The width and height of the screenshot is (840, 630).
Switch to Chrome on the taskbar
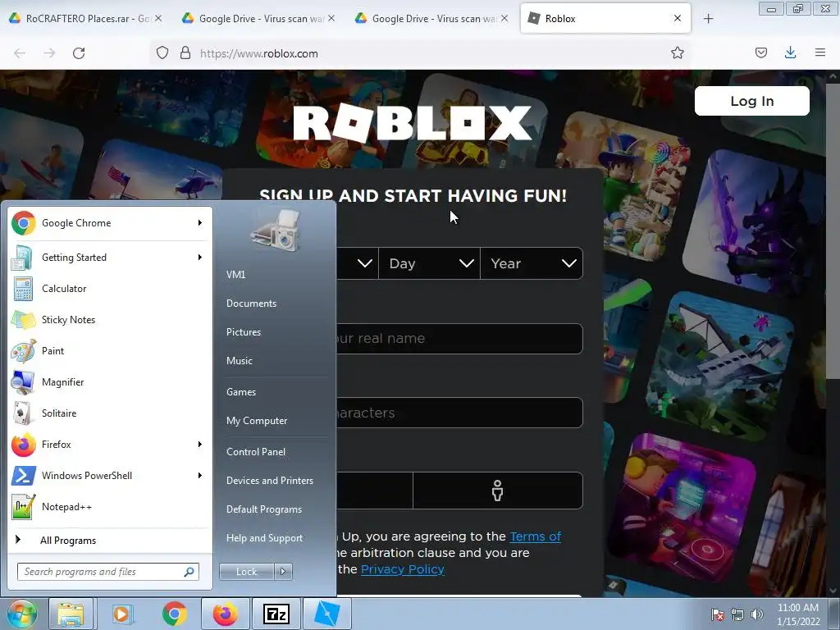pyautogui.click(x=174, y=614)
